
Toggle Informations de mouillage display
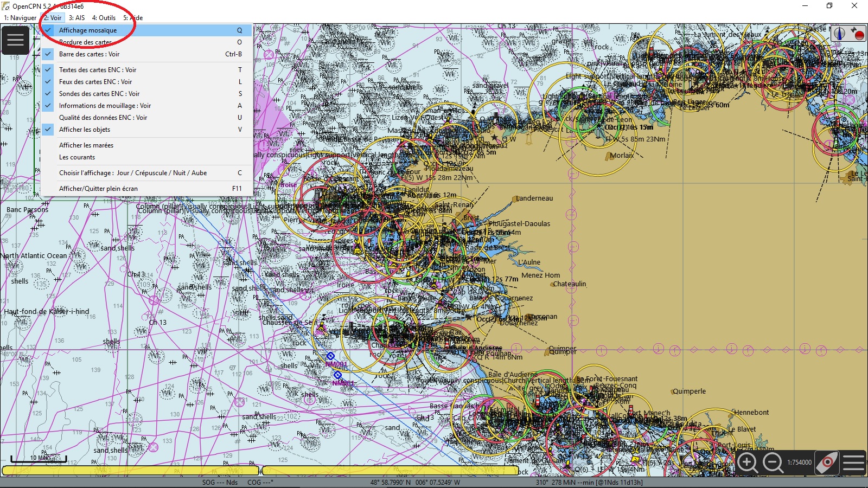coord(105,106)
